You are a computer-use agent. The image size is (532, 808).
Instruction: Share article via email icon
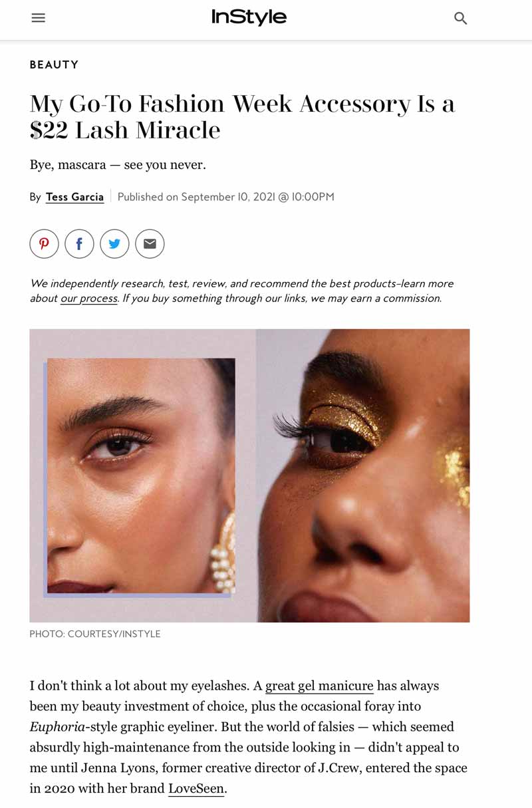(150, 244)
